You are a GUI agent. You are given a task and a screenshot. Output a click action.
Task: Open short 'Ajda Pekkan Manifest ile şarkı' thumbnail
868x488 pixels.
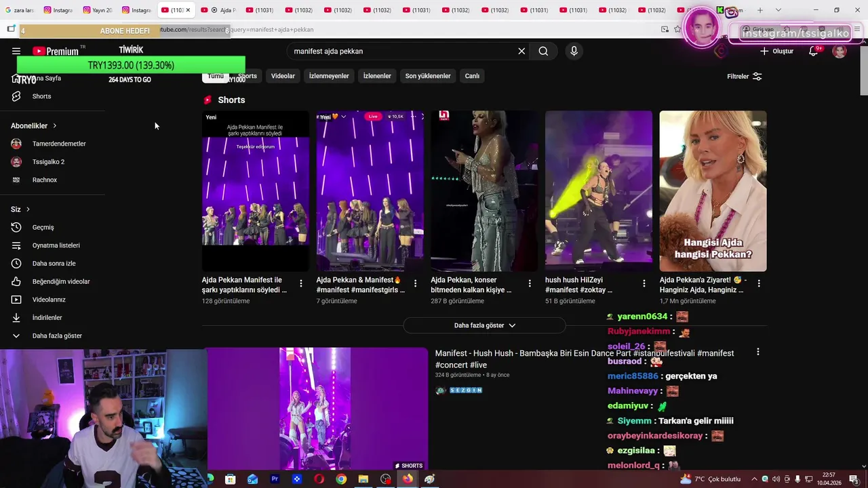[256, 191]
